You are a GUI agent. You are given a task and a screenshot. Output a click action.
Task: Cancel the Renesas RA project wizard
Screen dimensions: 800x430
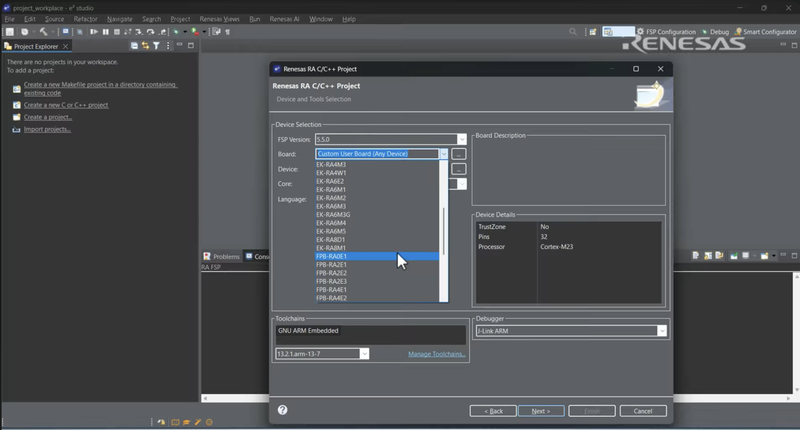[643, 411]
